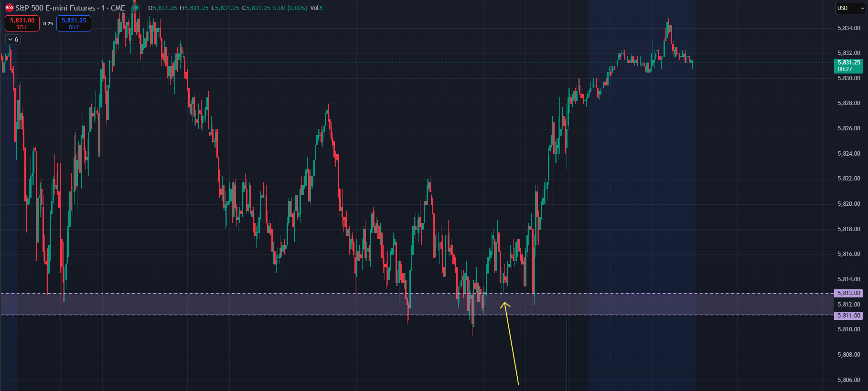Click the High value H5,831.25

[x=194, y=8]
